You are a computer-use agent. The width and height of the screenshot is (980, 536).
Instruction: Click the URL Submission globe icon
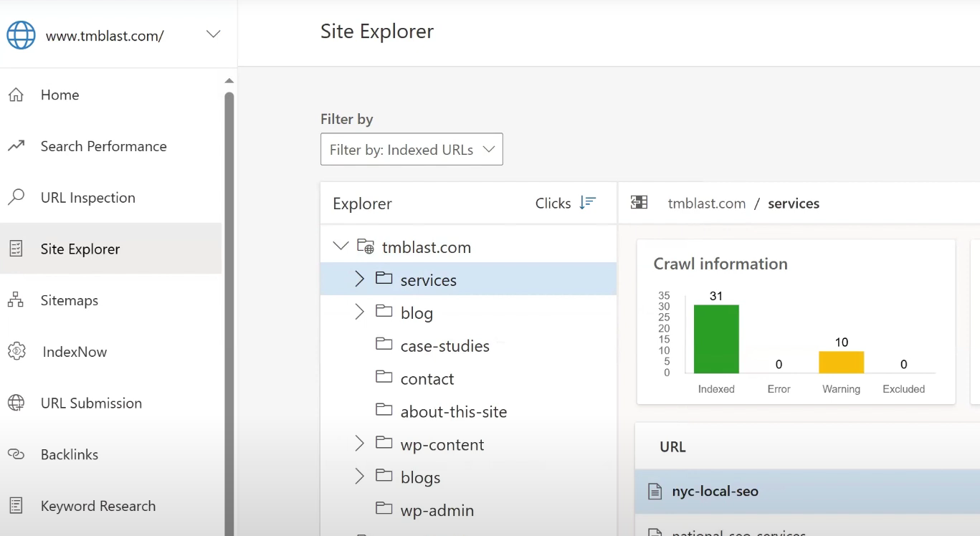pyautogui.click(x=16, y=403)
